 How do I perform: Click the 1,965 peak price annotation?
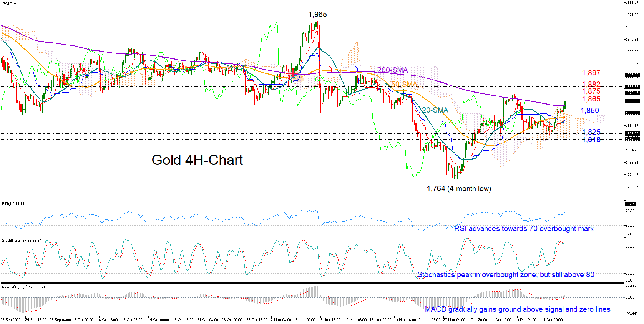click(x=317, y=15)
